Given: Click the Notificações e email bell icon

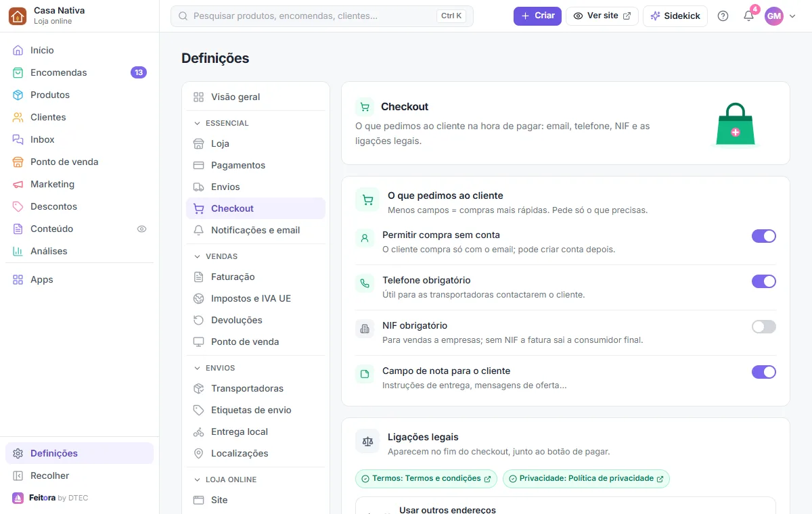Looking at the screenshot, I should 198,230.
